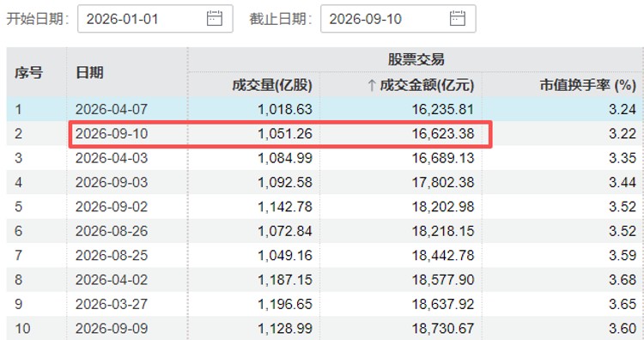Click row number 10 in 序号 column
644x340 pixels.
[22, 328]
